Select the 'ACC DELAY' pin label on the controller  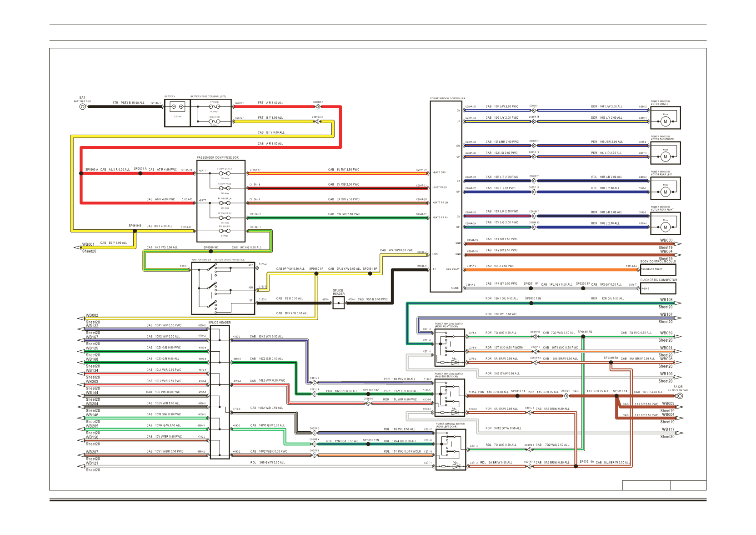453,269
